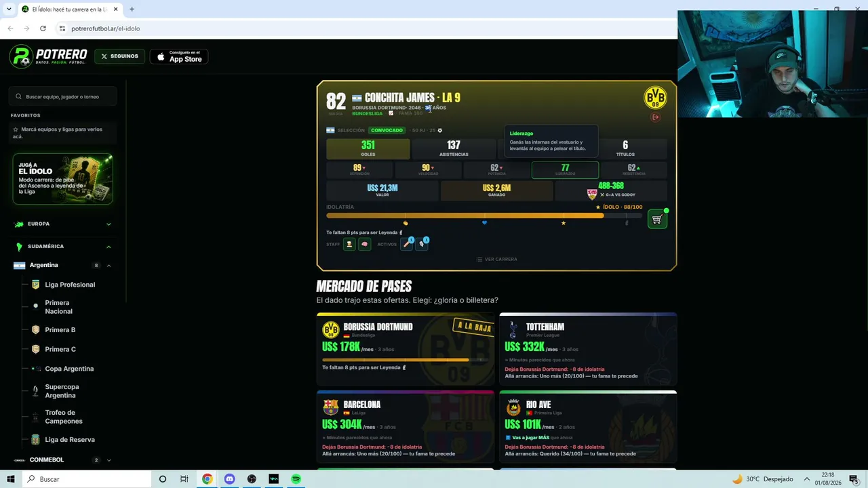This screenshot has width=868, height=488.
Task: Choose the Borussia Dortmund renewal offer
Action: click(x=406, y=350)
